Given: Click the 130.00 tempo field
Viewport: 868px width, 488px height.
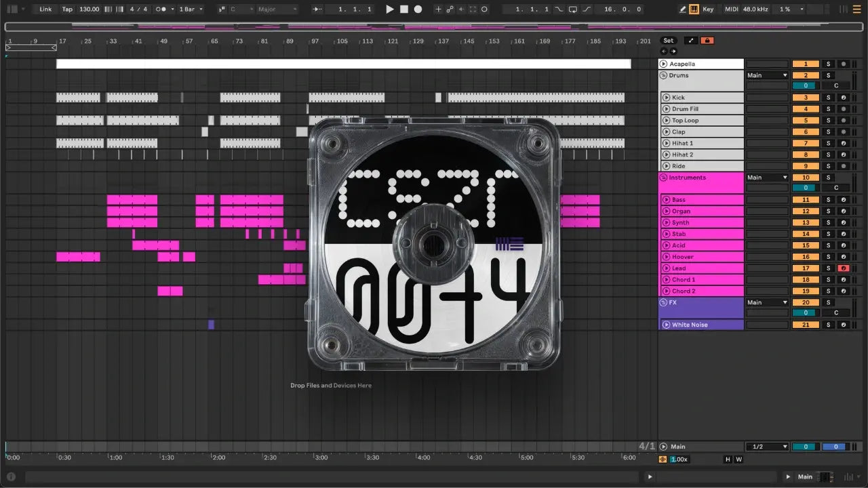Looking at the screenshot, I should pyautogui.click(x=89, y=9).
